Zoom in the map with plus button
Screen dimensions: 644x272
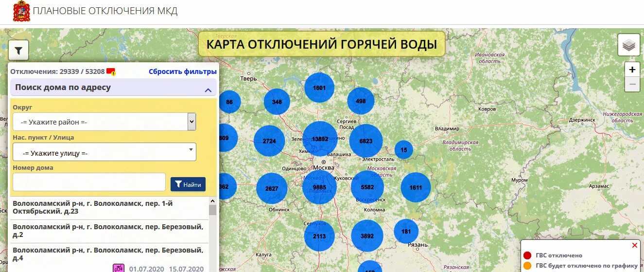click(632, 70)
